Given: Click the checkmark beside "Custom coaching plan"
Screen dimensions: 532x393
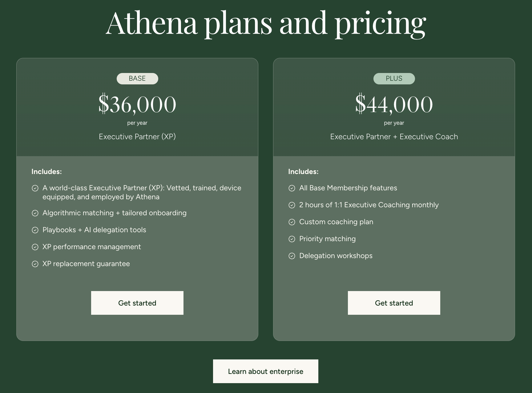Looking at the screenshot, I should 292,222.
